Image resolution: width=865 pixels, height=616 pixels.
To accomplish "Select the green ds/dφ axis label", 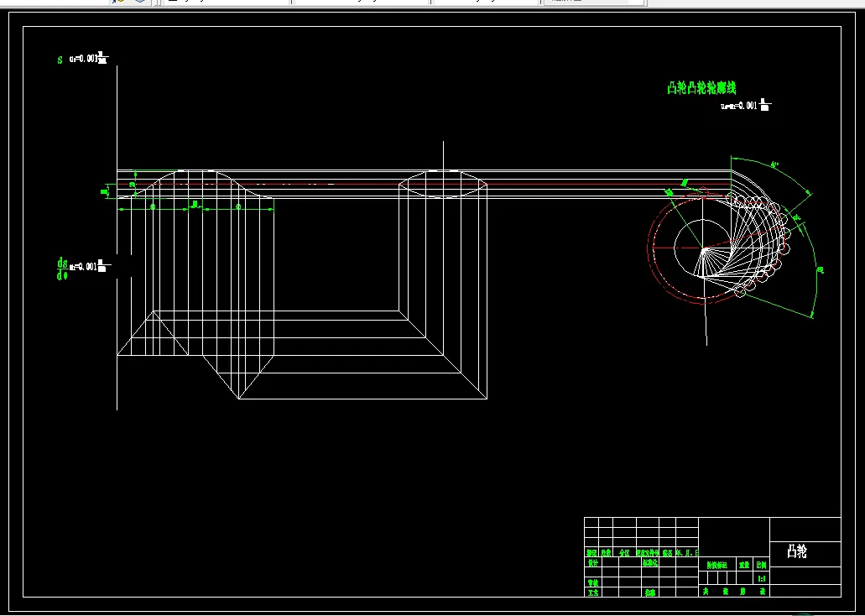I will tap(62, 269).
